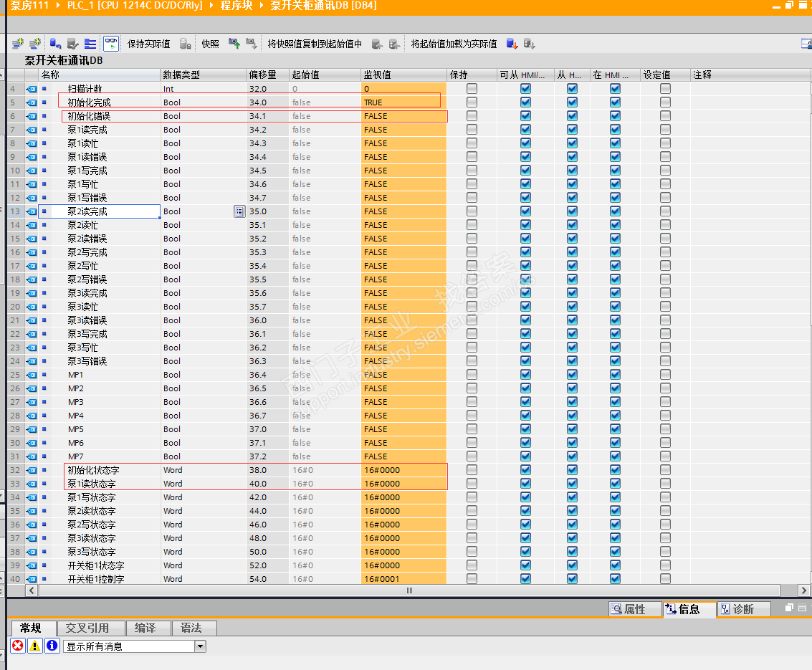The width and height of the screenshot is (812, 670).
Task: Click the snapshot camera icon with grey arrow
Action: [x=251, y=44]
